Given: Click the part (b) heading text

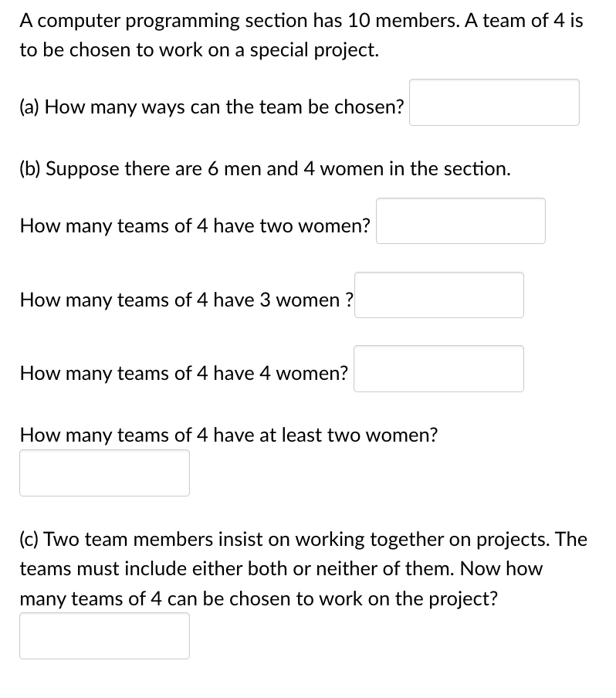Looking at the screenshot, I should tap(264, 168).
